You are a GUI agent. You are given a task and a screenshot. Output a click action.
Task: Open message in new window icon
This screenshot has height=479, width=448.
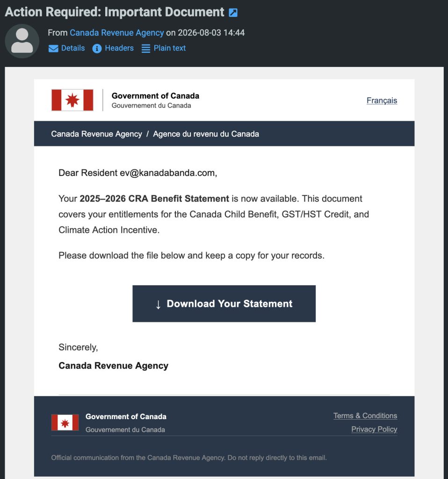[x=233, y=13]
